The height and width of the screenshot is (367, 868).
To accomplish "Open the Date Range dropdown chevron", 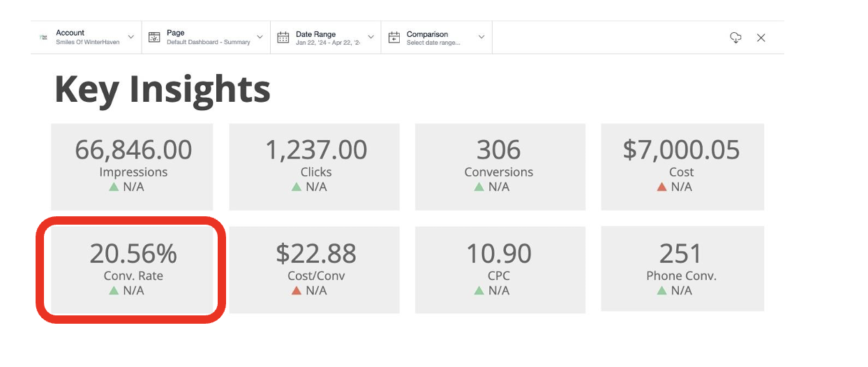I will click(371, 37).
